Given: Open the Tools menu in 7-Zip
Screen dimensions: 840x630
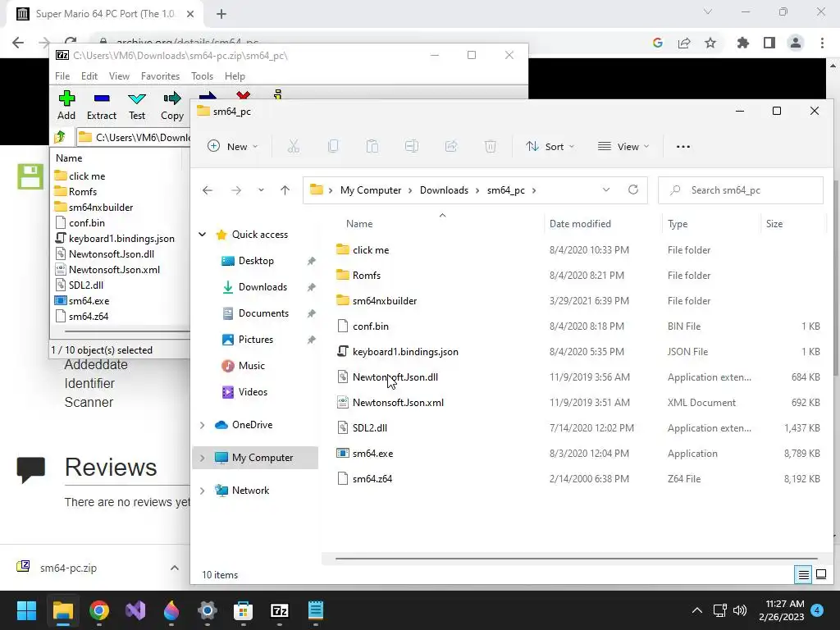Looking at the screenshot, I should (x=202, y=76).
